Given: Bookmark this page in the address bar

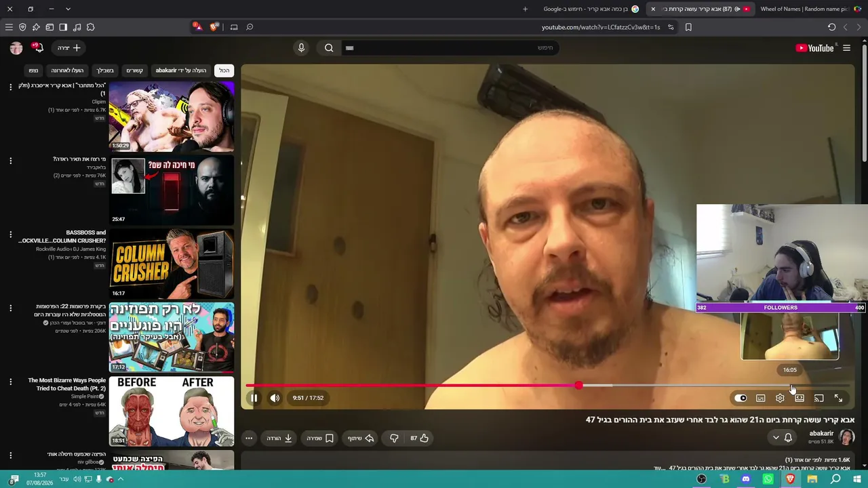Looking at the screenshot, I should pos(688,27).
